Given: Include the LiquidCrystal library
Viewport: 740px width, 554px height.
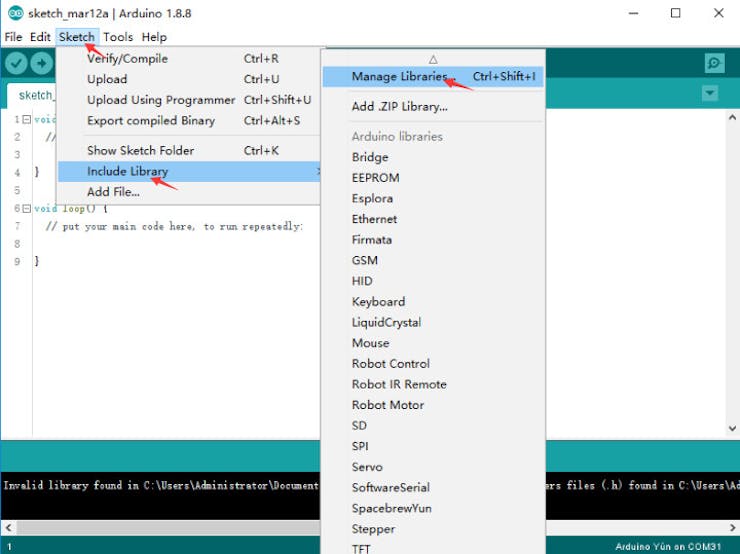Looking at the screenshot, I should click(x=433, y=323).
